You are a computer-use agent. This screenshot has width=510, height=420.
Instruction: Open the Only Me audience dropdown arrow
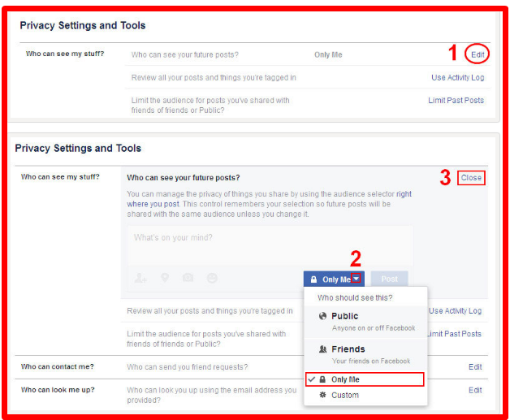(357, 279)
